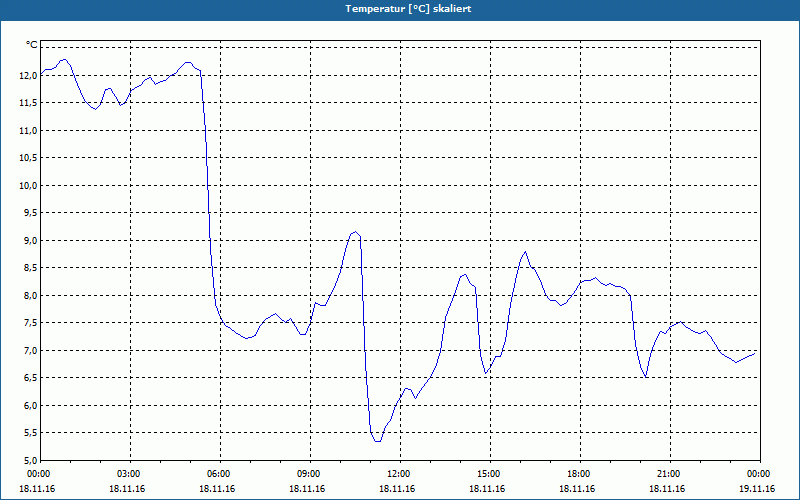
Task: Select the 11,0 y-axis tick label
Action: [28, 131]
